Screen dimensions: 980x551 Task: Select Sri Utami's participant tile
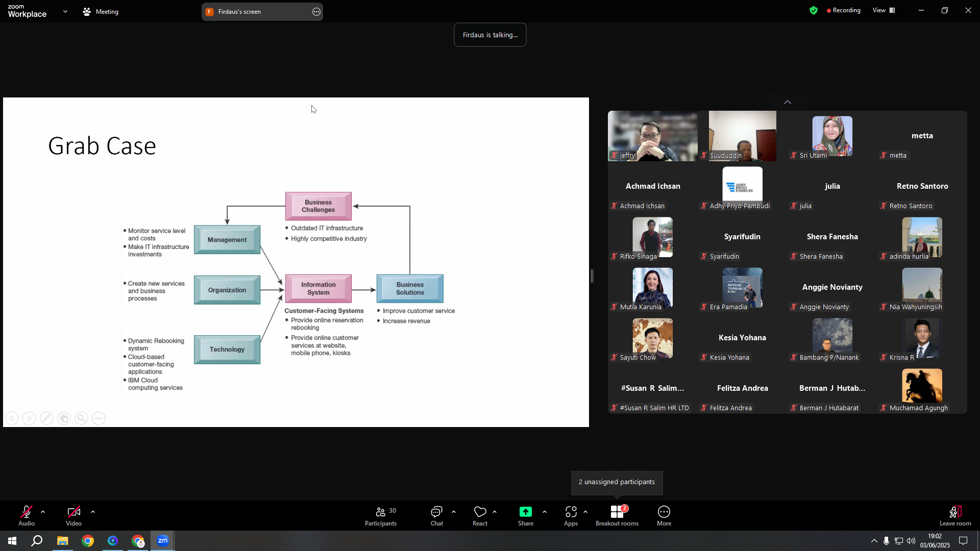832,136
